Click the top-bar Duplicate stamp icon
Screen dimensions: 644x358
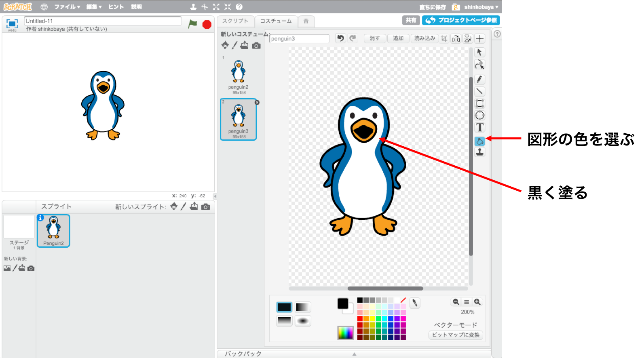(193, 7)
